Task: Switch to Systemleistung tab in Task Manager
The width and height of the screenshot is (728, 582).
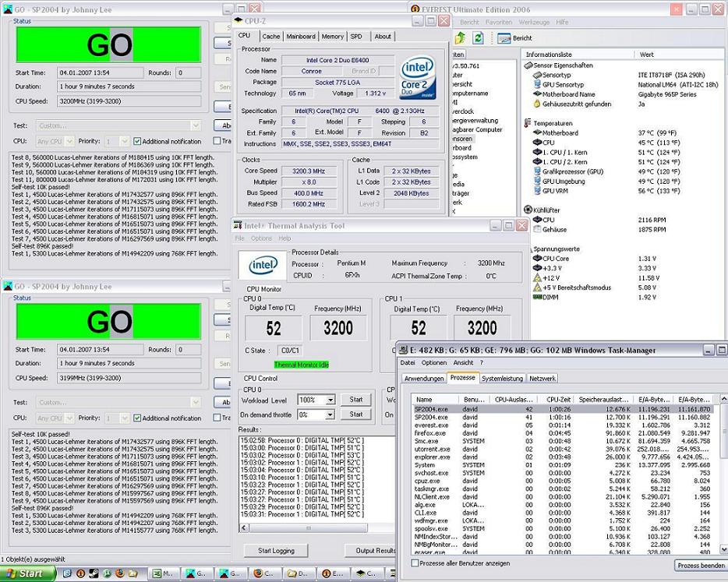Action: [x=502, y=379]
